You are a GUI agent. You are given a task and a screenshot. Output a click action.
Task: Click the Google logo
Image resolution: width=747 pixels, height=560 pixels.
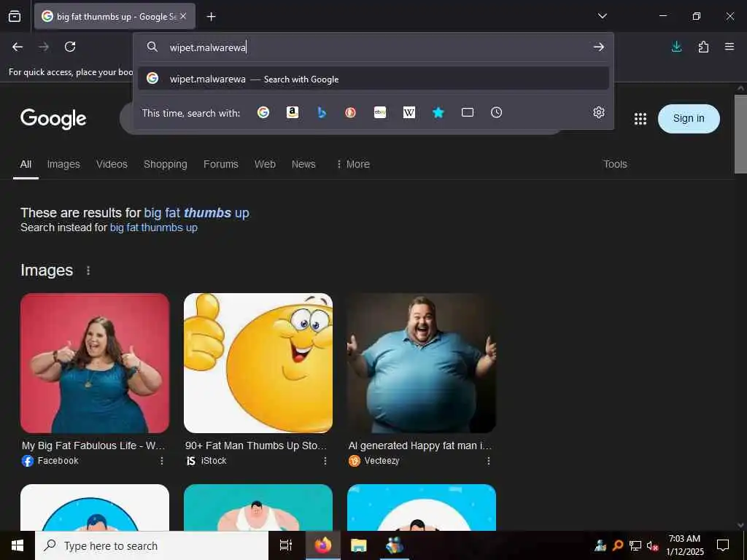pyautogui.click(x=53, y=119)
